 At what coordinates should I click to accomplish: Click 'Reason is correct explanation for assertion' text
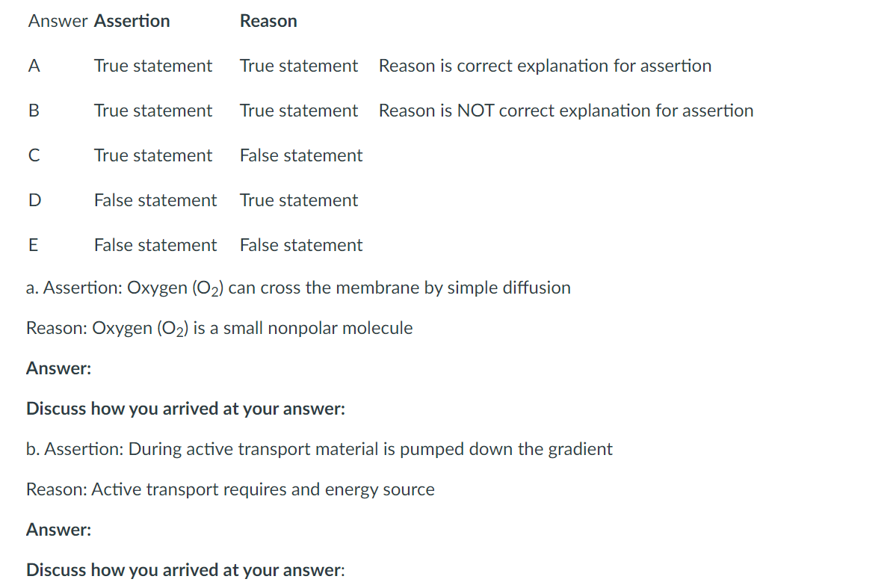pyautogui.click(x=545, y=66)
